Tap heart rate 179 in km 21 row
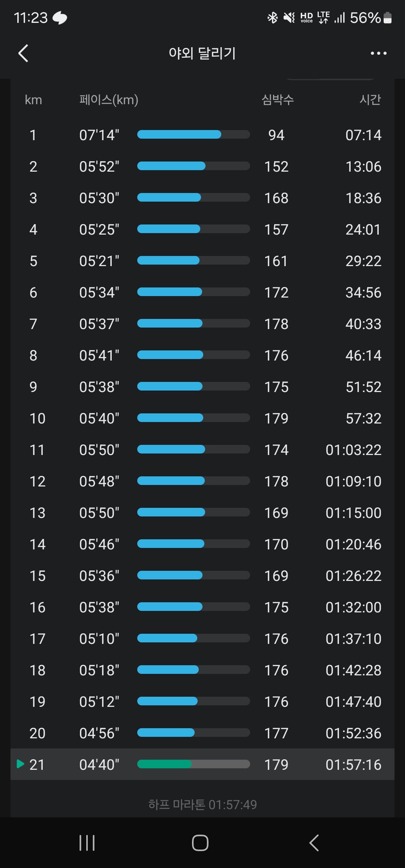Viewport: 405px width, 868px height. click(276, 765)
